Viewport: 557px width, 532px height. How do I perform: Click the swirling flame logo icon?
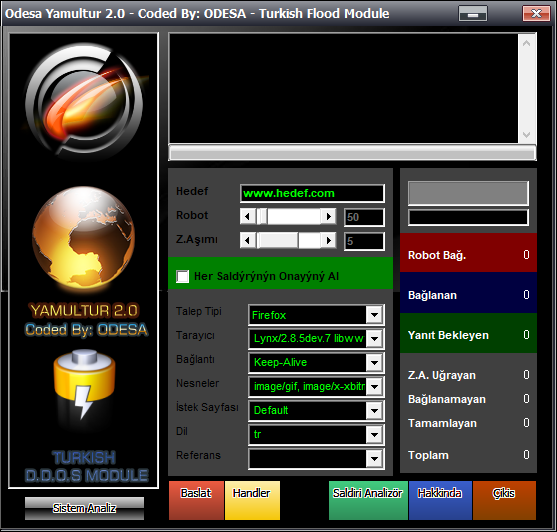tap(85, 100)
